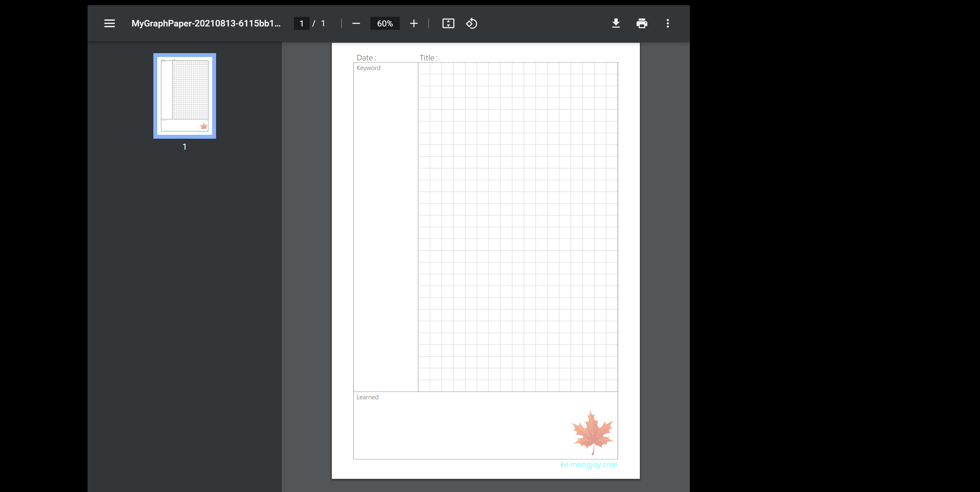Click the "Keyword" label on page
The height and width of the screenshot is (492, 980).
coord(368,68)
